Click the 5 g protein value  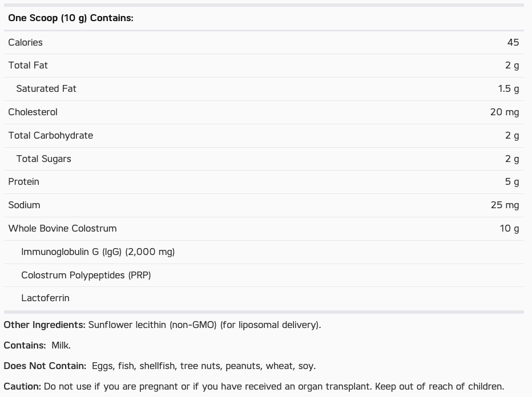[511, 181]
